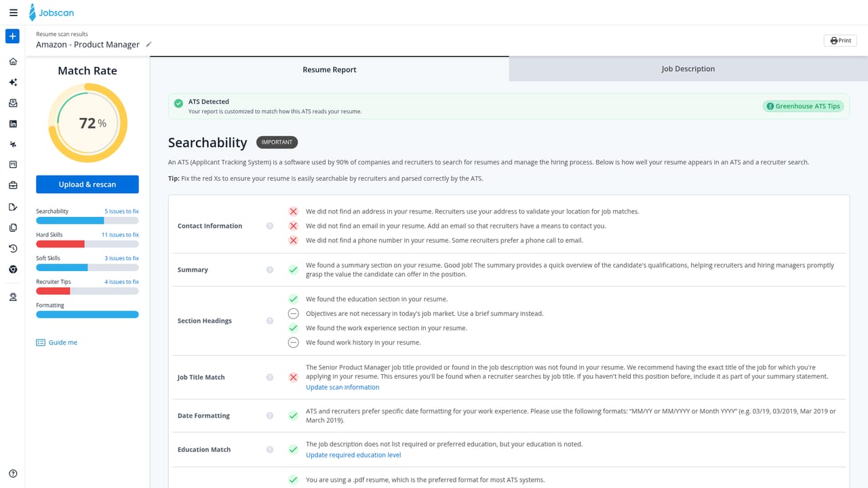Open the scan history clock icon

pyautogui.click(x=13, y=249)
